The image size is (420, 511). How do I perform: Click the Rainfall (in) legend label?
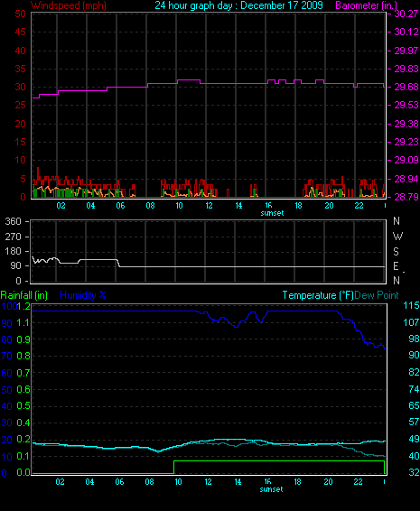click(24, 295)
